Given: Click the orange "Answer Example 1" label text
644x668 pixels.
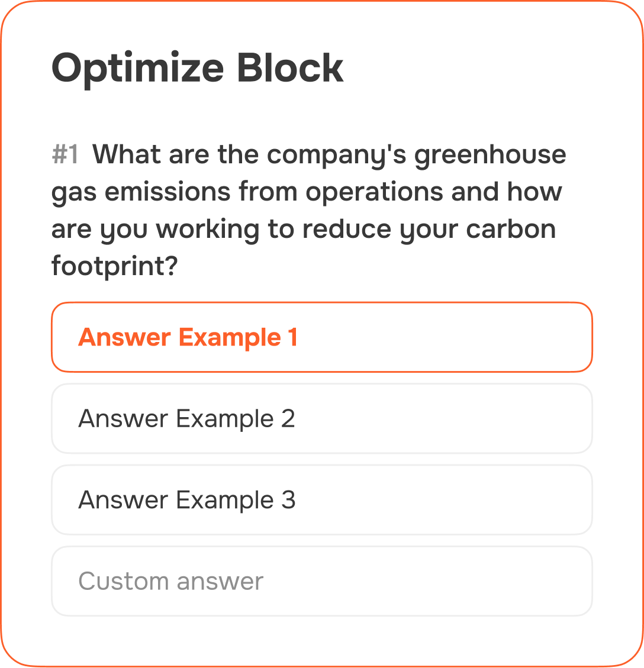Looking at the screenshot, I should click(x=188, y=337).
